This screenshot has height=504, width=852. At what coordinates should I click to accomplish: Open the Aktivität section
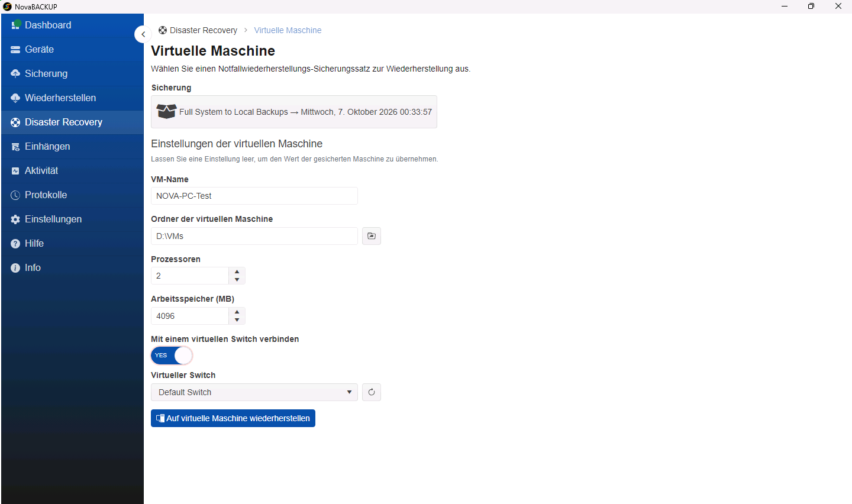coord(72,171)
